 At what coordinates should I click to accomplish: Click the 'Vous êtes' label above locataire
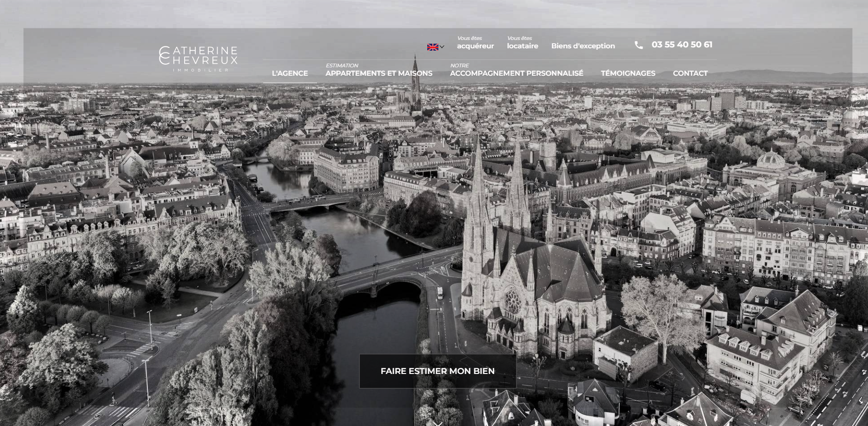[x=519, y=38]
